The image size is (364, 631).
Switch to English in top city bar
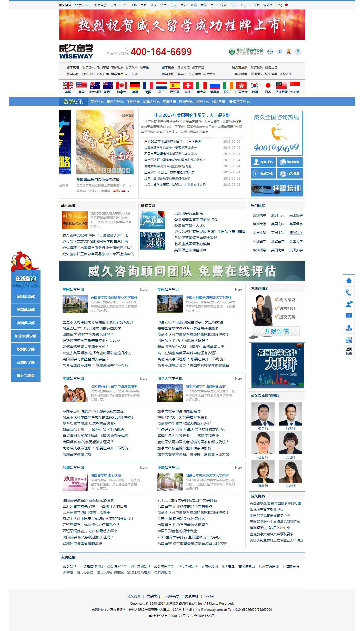click(282, 5)
